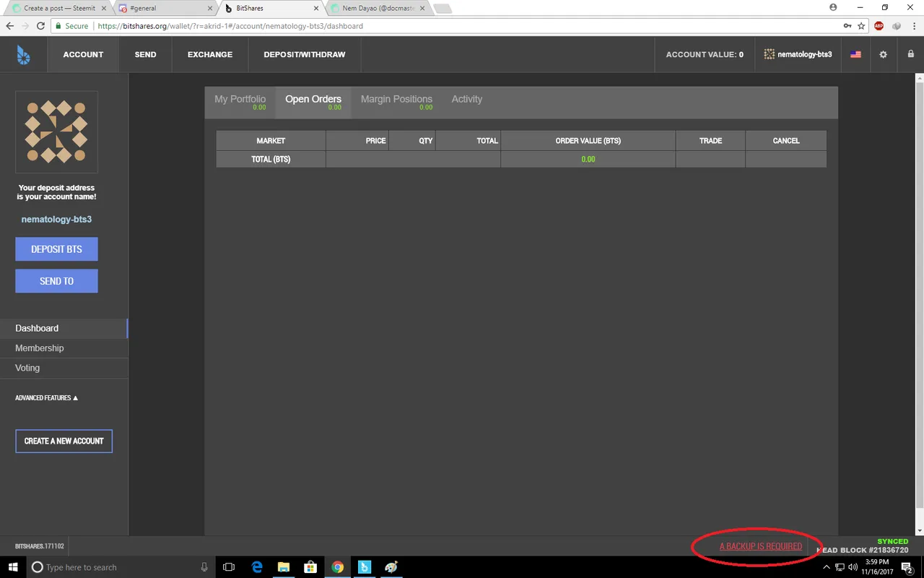Open Membership in sidebar

click(x=64, y=348)
